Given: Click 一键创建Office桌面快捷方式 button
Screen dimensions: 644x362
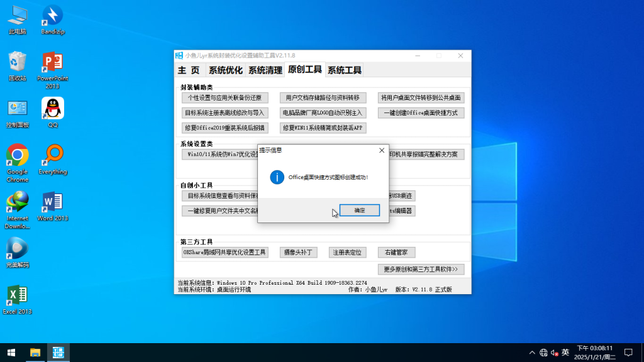Looking at the screenshot, I should (421, 113).
